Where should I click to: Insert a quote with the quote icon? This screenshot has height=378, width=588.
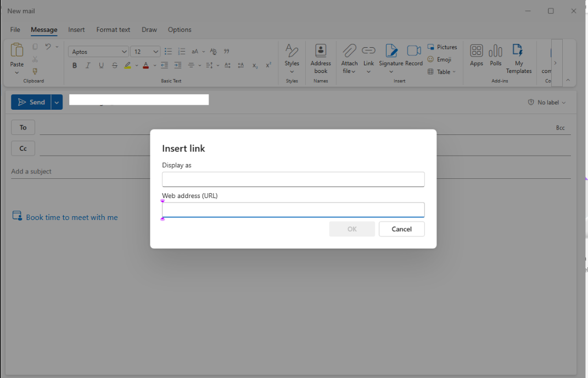coord(227,52)
